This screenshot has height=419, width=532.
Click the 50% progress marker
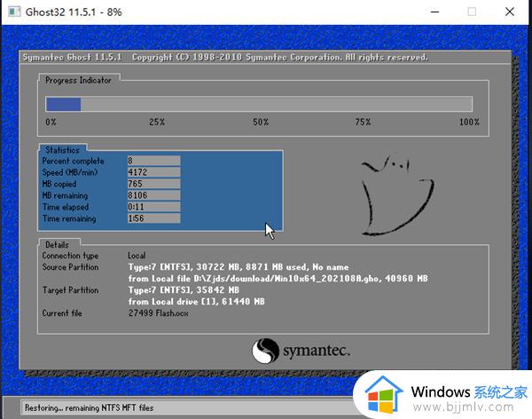(x=261, y=122)
